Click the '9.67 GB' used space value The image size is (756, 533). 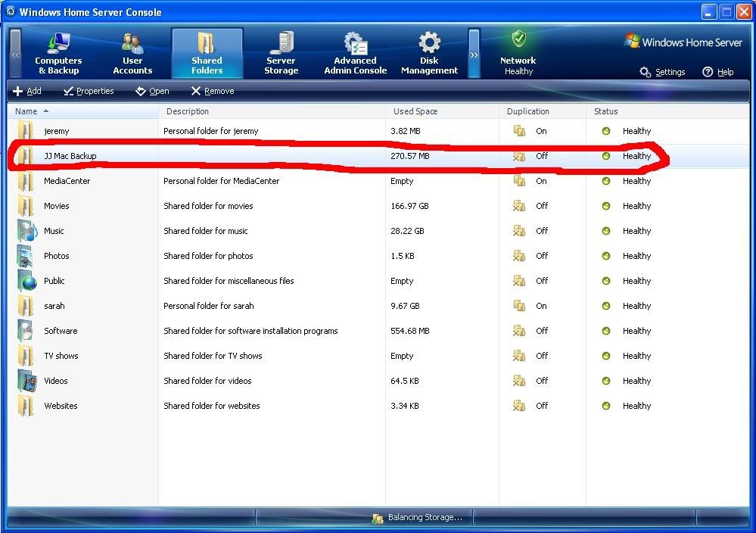click(x=405, y=306)
